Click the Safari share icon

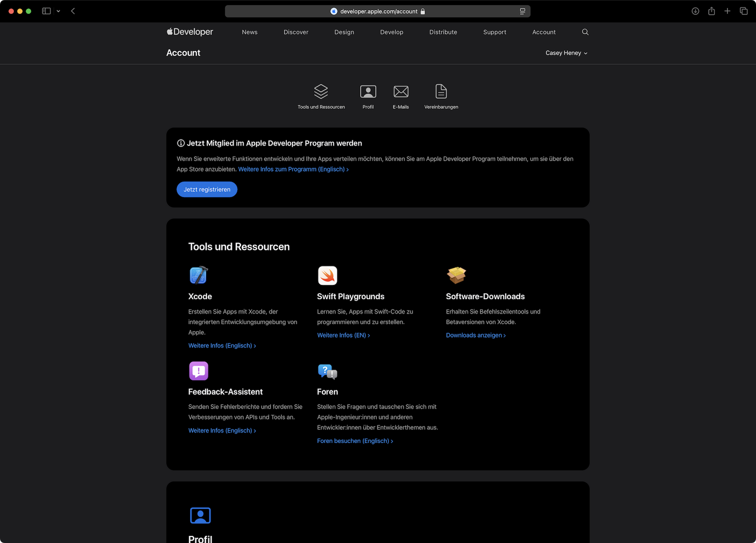click(711, 11)
